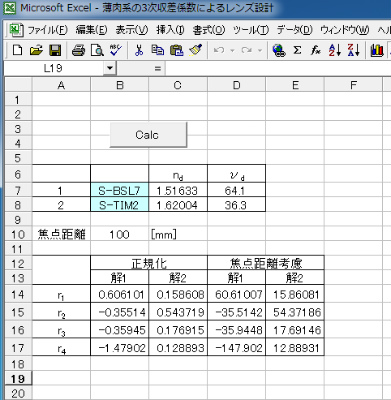This screenshot has width=391, height=400.
Task: Click Sort Ascending A-Z icon
Action: click(334, 50)
